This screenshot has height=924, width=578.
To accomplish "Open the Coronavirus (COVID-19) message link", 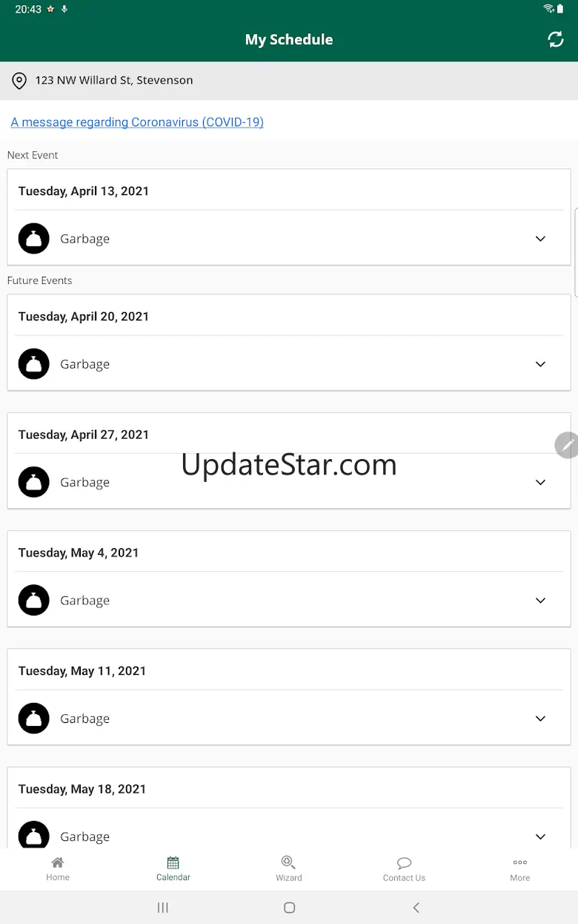I will pyautogui.click(x=137, y=122).
